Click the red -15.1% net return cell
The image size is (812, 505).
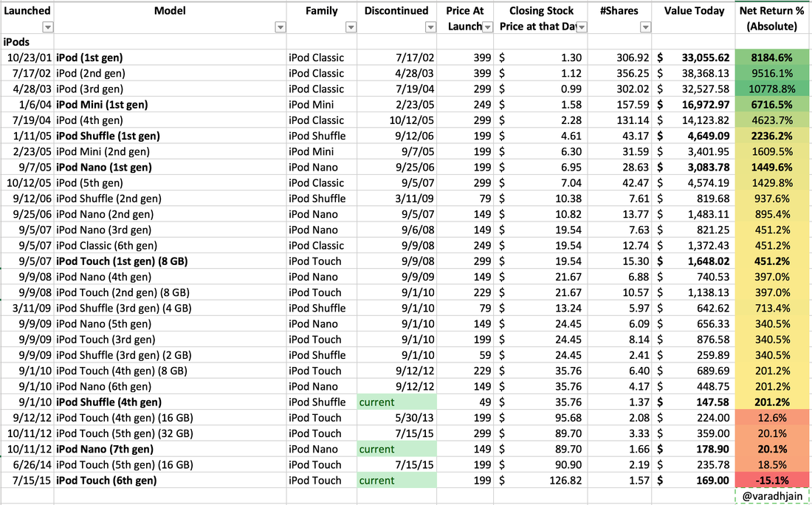772,480
